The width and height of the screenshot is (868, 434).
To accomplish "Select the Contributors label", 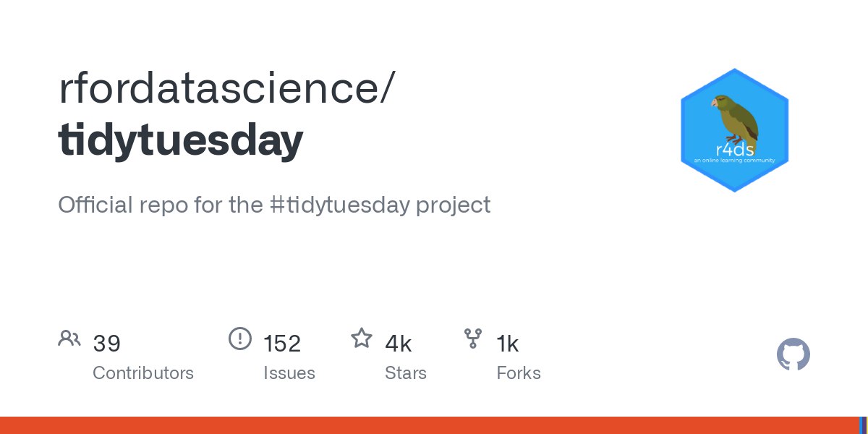I will 143,373.
